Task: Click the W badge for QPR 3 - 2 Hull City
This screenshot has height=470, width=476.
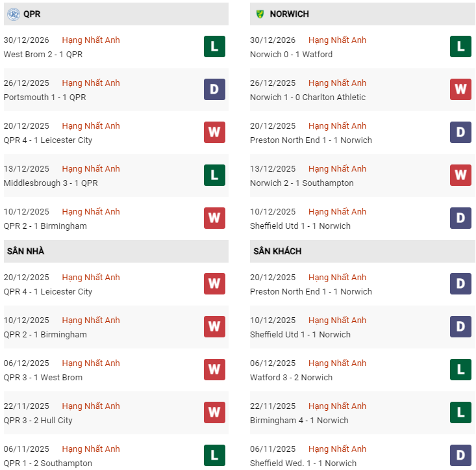Action: click(x=214, y=413)
